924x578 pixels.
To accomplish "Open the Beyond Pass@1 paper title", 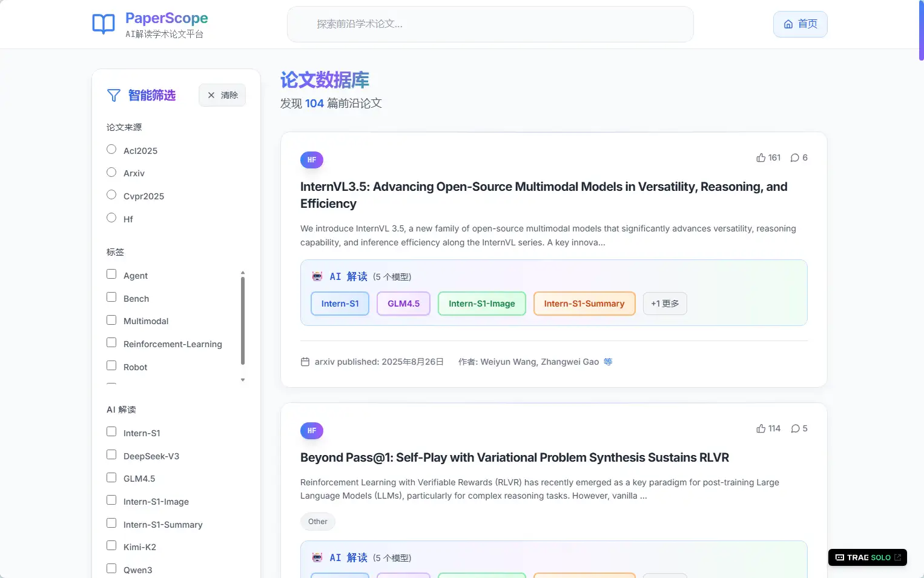I will click(515, 457).
